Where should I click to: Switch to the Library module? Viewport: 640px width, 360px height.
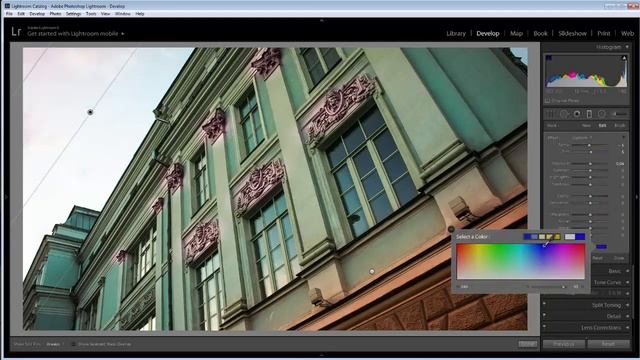click(x=456, y=33)
